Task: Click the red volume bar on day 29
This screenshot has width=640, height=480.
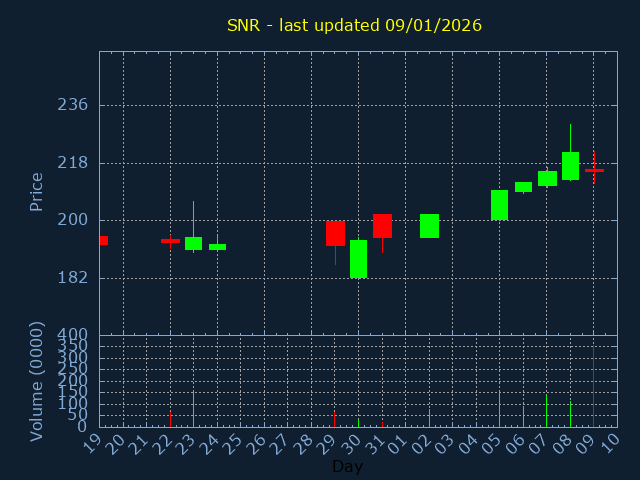Action: pos(335,418)
